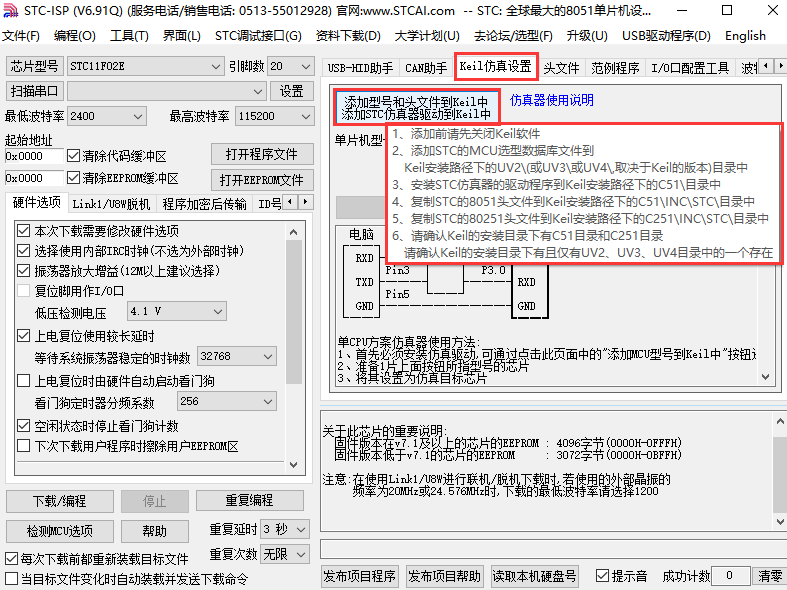Enable 当目标文件变化时自动装载并发送下载命令

click(x=11, y=578)
